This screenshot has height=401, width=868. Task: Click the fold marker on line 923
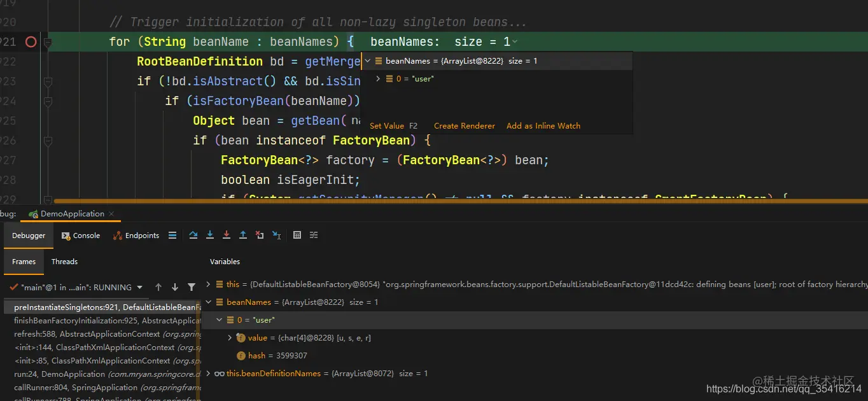click(48, 81)
